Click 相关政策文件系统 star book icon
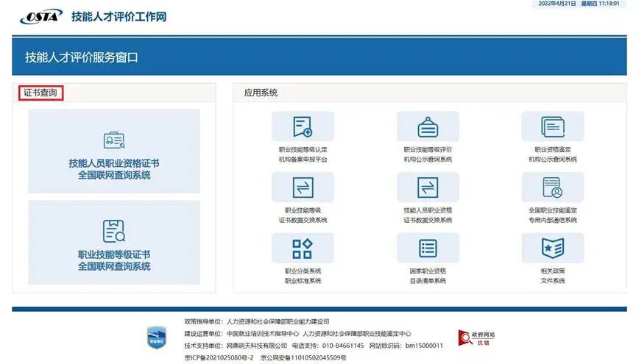 click(552, 248)
